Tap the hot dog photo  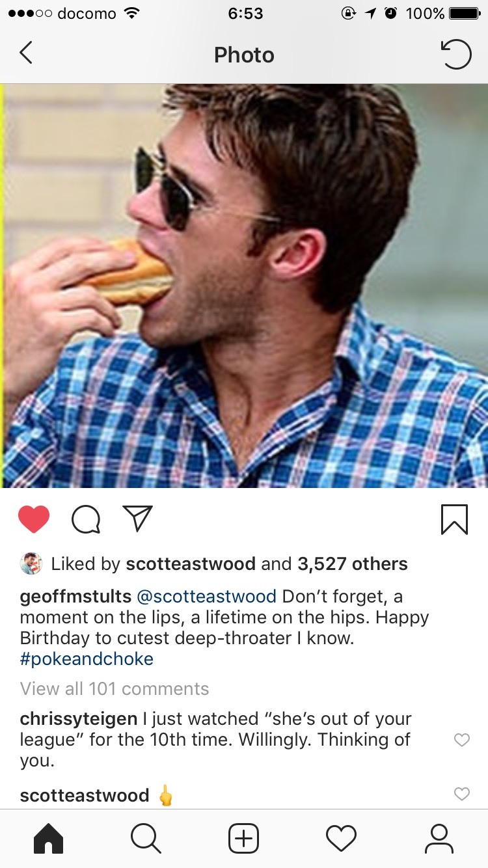click(x=244, y=286)
